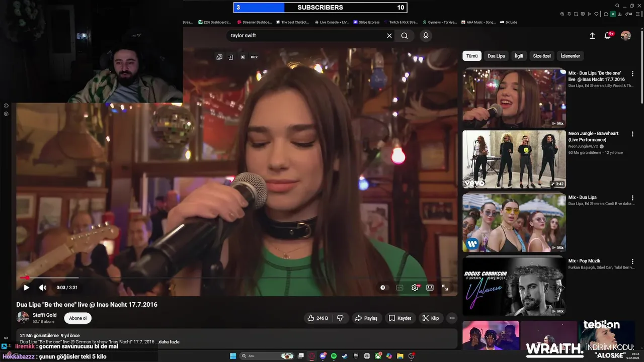Dislike the video with thumbs-down
This screenshot has height=362, width=644.
point(340,318)
